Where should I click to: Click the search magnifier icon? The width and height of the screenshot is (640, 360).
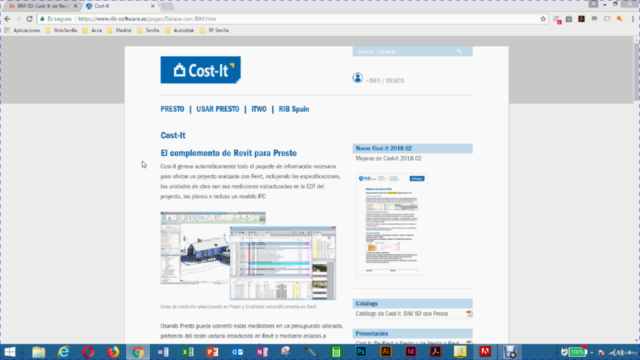(459, 51)
